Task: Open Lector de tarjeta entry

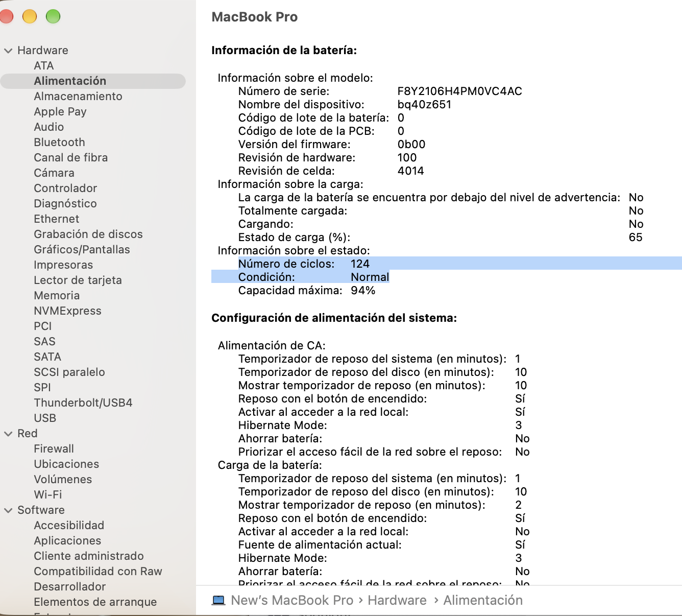Action: pyautogui.click(x=78, y=280)
